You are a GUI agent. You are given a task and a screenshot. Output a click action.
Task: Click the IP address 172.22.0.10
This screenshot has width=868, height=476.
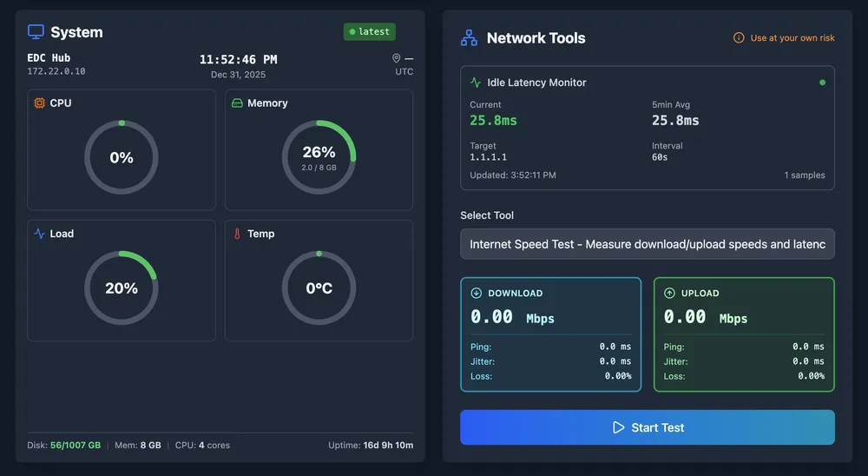(56, 71)
